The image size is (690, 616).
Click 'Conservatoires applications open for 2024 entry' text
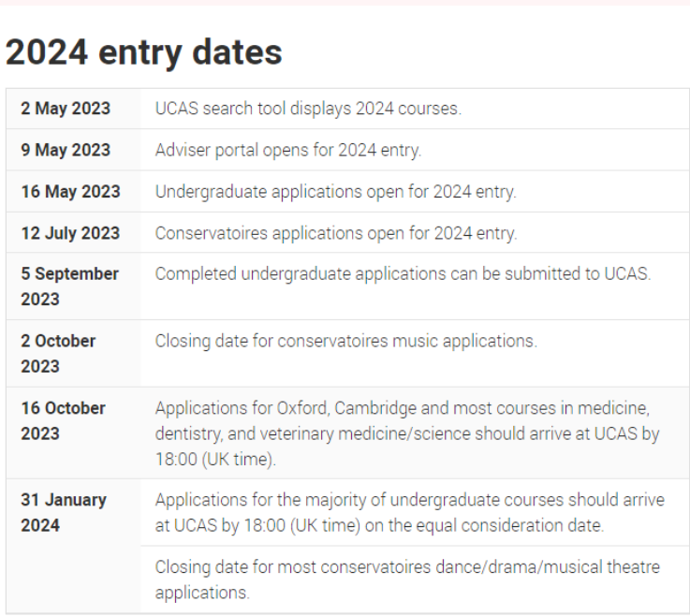pyautogui.click(x=336, y=233)
